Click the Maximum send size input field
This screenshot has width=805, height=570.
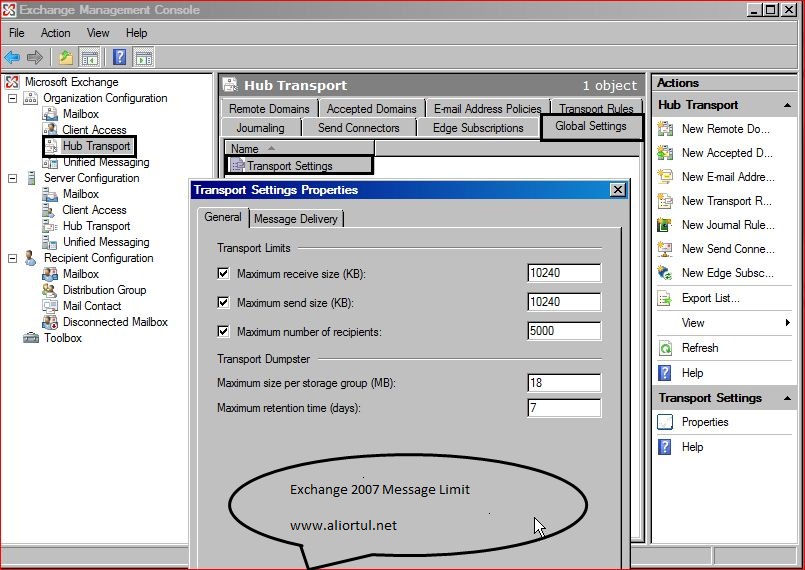pyautogui.click(x=564, y=301)
